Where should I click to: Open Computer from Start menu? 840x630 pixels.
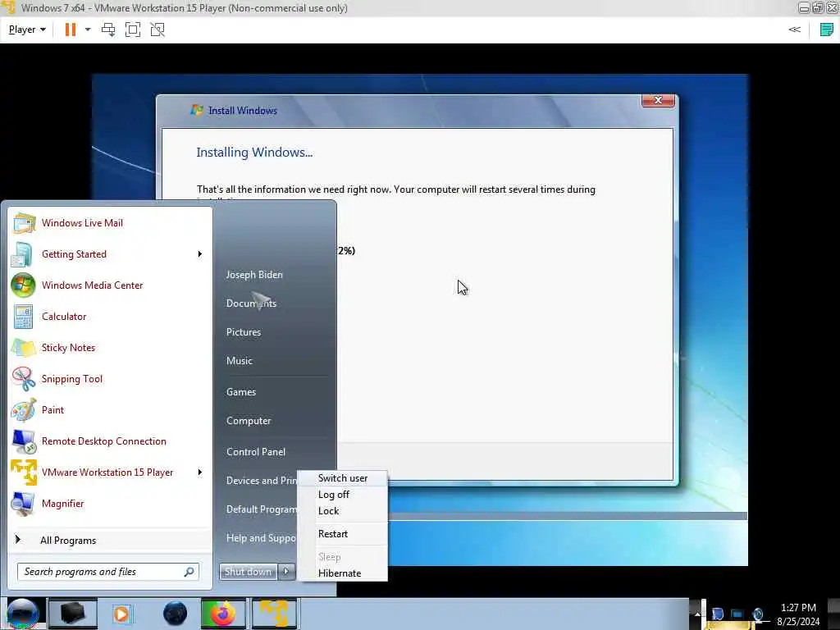(x=249, y=421)
